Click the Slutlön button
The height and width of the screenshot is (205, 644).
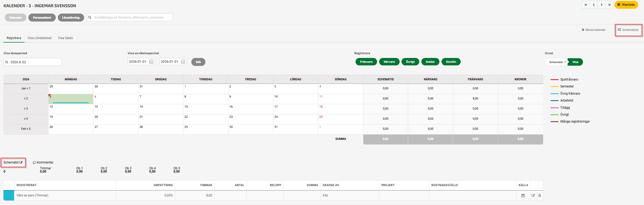tap(451, 62)
